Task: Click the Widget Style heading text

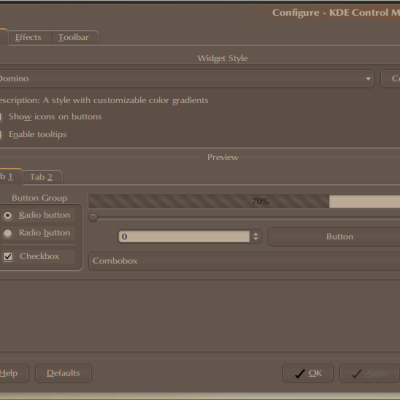Action: pyautogui.click(x=223, y=58)
